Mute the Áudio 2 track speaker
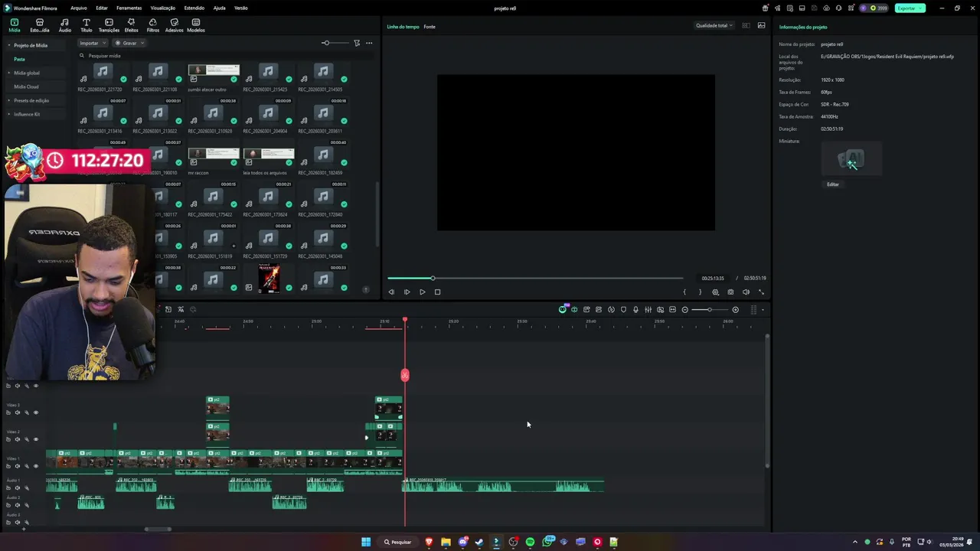This screenshot has height=551, width=980. pyautogui.click(x=18, y=505)
